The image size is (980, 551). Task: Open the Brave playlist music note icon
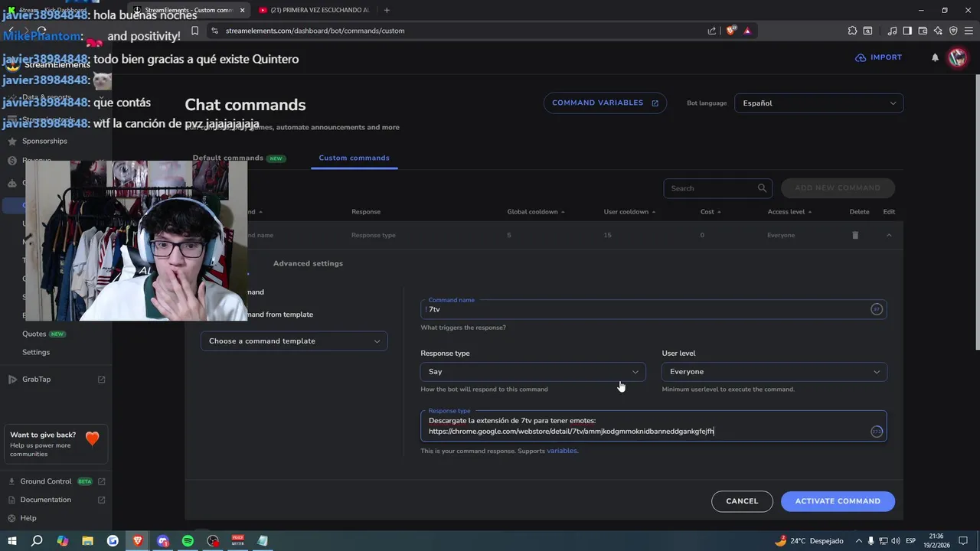(x=892, y=31)
